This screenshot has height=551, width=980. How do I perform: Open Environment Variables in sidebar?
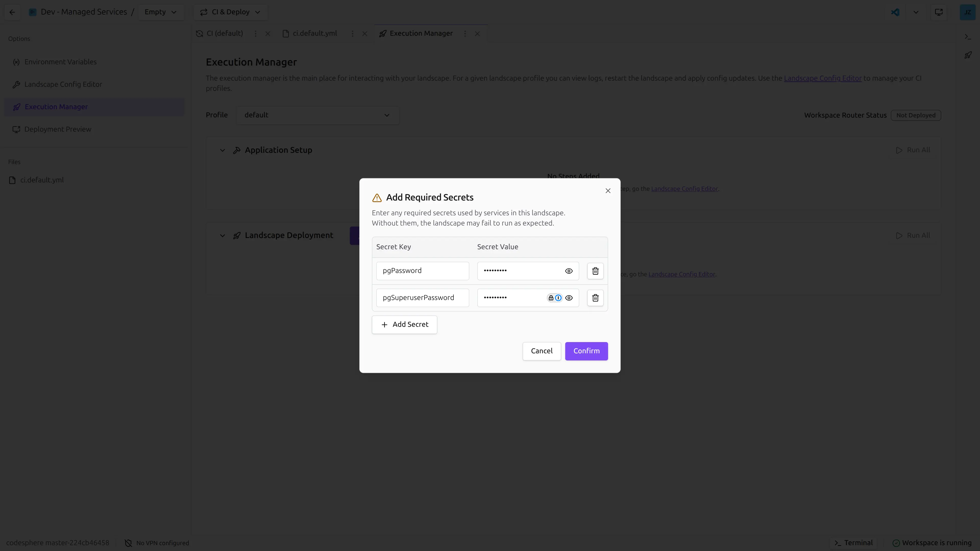60,61
